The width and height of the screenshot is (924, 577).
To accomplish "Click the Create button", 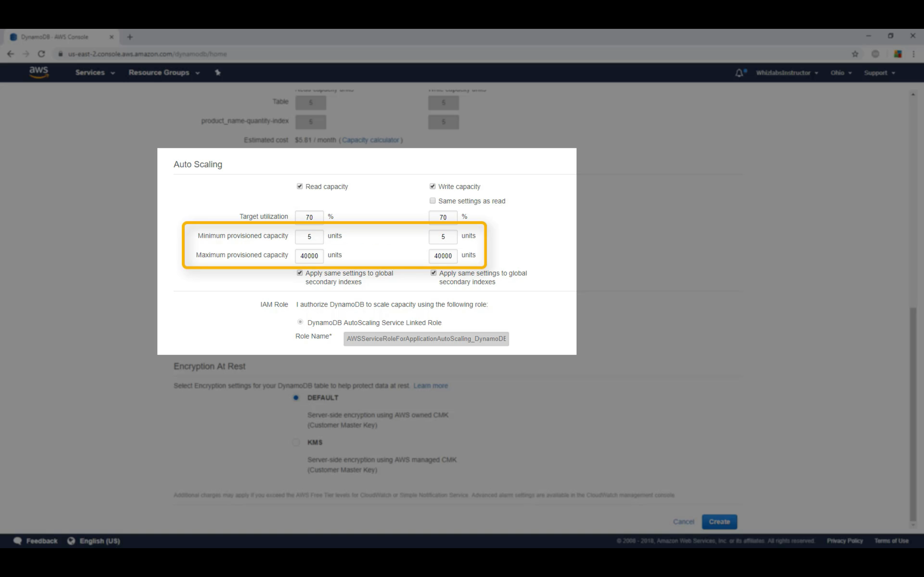I will click(x=719, y=522).
